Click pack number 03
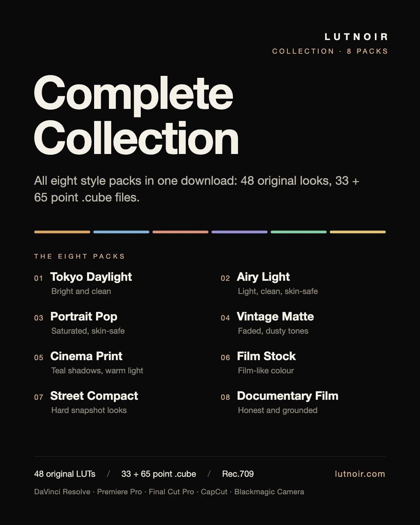Viewport: 420px width, 525px height. 38,318
